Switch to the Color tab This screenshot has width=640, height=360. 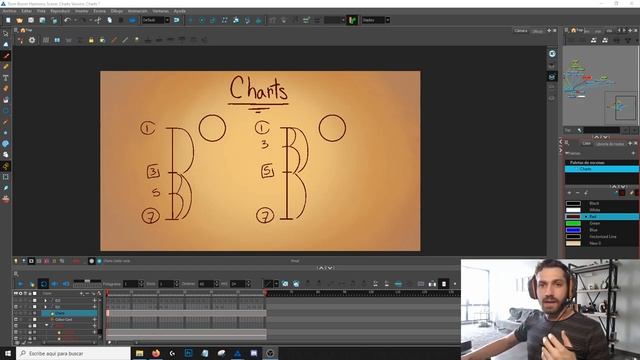pos(586,144)
